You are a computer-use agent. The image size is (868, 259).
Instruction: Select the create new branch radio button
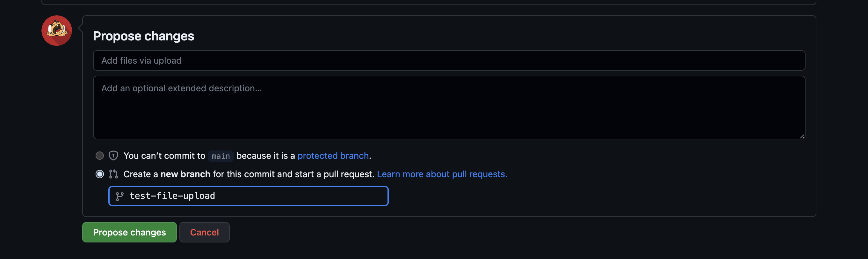(x=99, y=174)
